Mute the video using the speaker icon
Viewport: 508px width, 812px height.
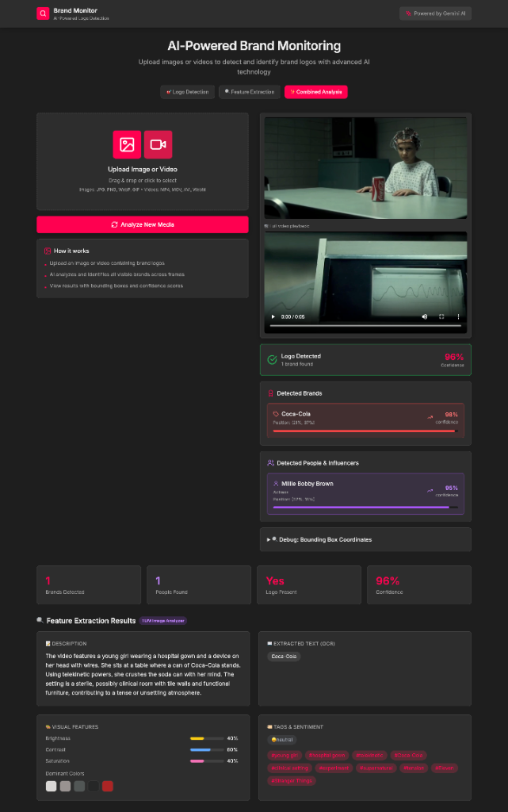pos(425,316)
